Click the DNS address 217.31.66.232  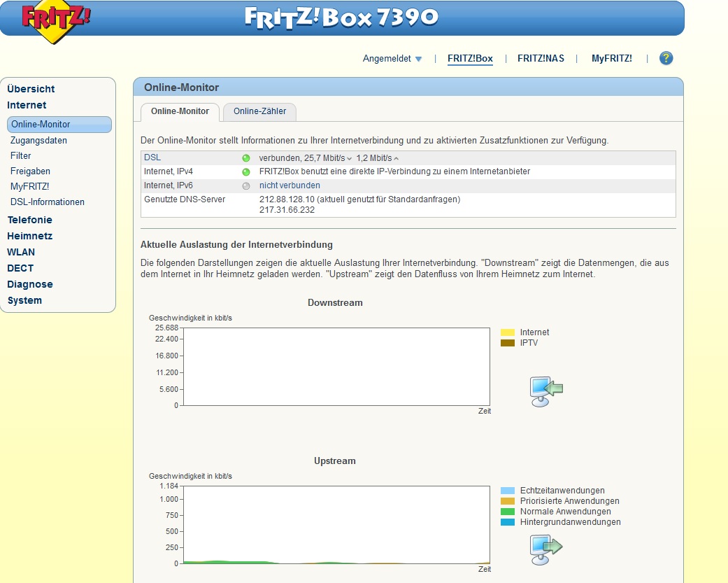pos(287,210)
